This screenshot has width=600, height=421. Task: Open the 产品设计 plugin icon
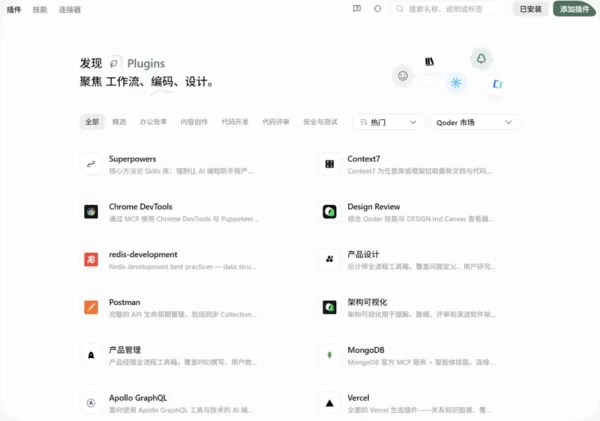(x=329, y=259)
